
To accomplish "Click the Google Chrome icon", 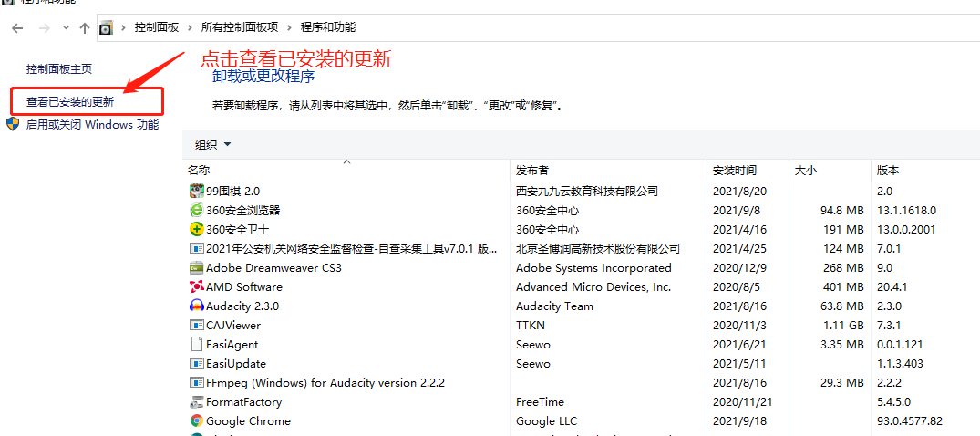I will (x=197, y=421).
